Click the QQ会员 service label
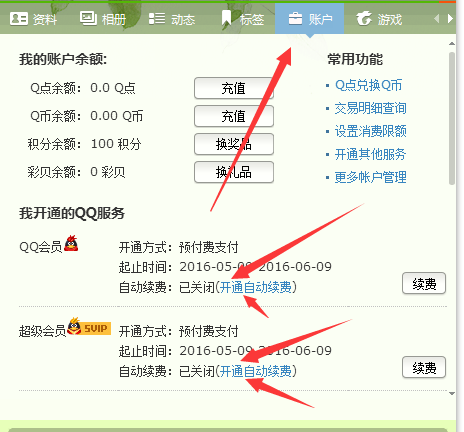Image resolution: width=464 pixels, height=432 pixels. tap(41, 247)
